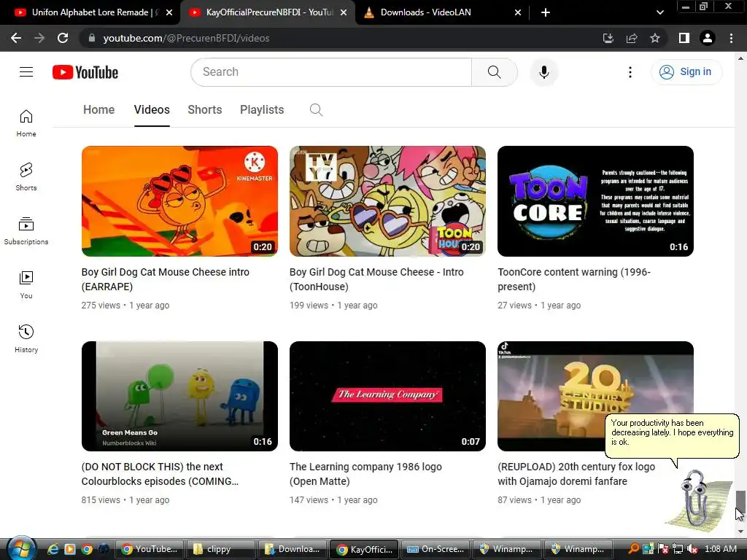View site information lock icon

click(x=92, y=38)
